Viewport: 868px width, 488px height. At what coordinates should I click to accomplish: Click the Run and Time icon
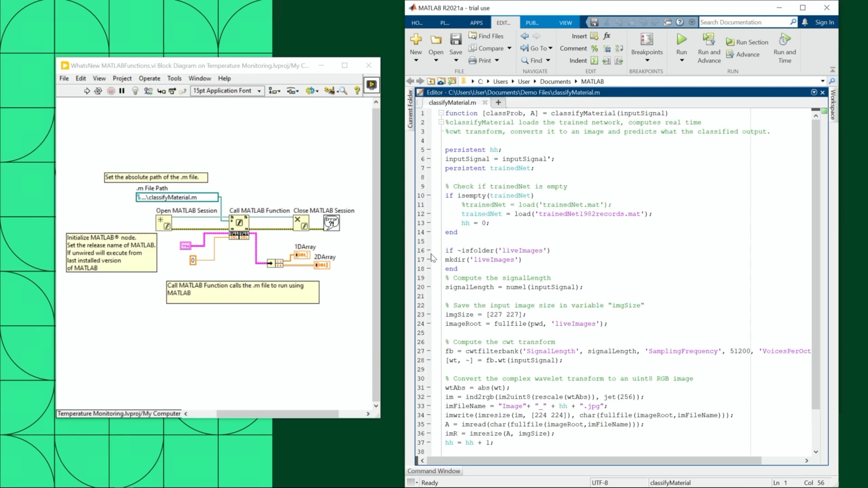point(785,39)
